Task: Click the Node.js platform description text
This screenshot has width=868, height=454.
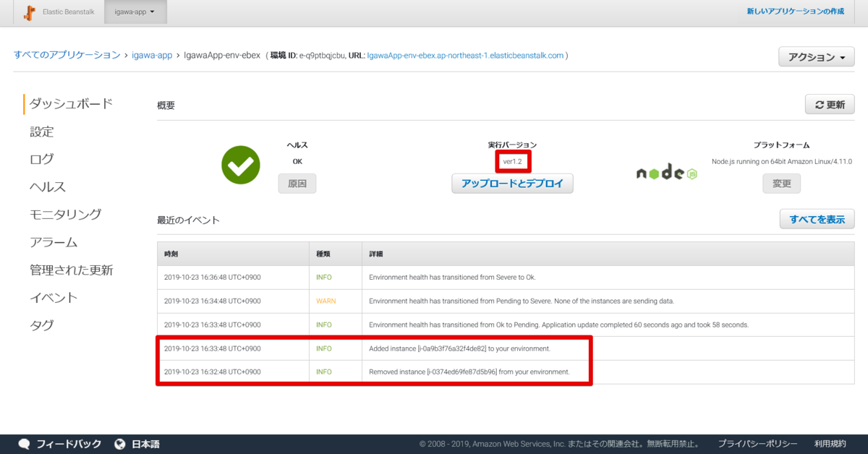Action: click(781, 161)
